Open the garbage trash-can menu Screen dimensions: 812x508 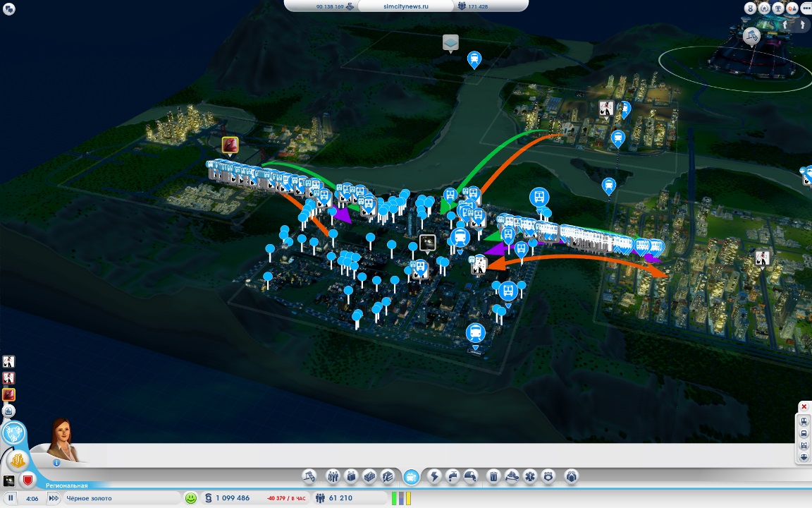click(493, 476)
